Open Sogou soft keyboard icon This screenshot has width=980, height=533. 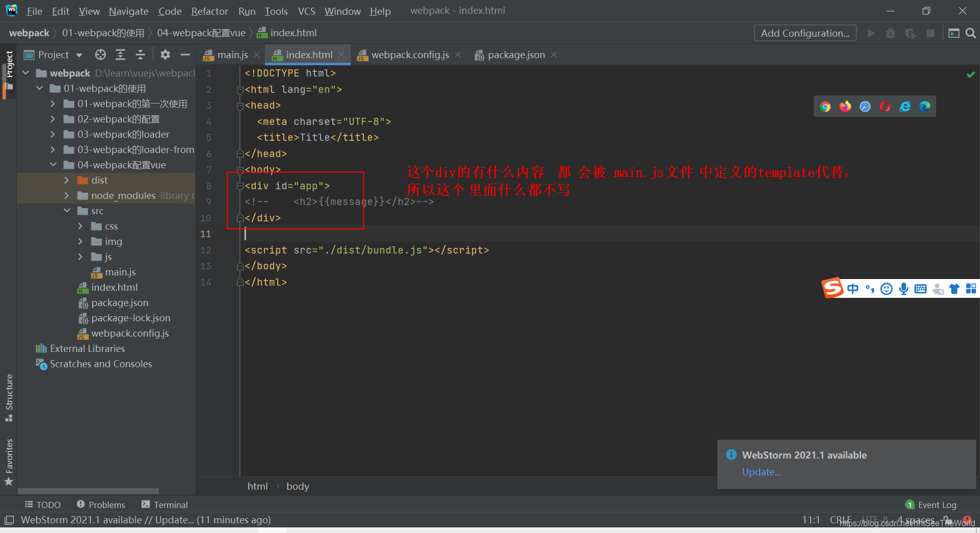(920, 289)
